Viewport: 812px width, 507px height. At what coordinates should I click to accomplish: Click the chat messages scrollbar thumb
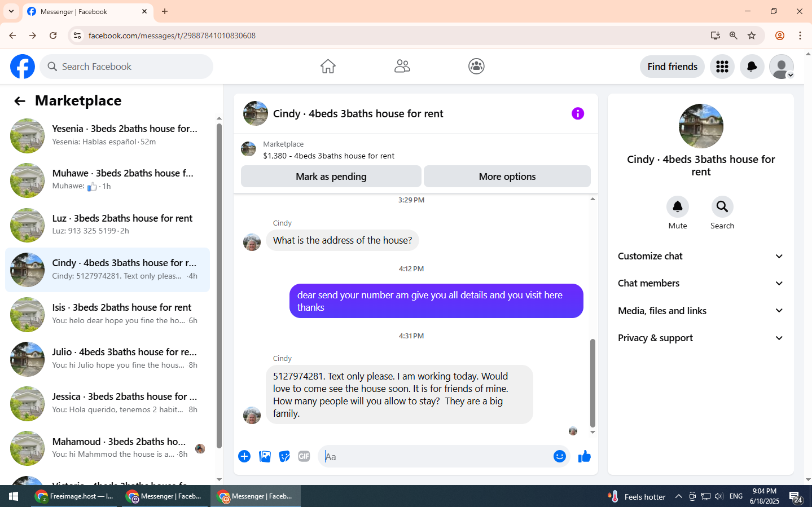592,383
